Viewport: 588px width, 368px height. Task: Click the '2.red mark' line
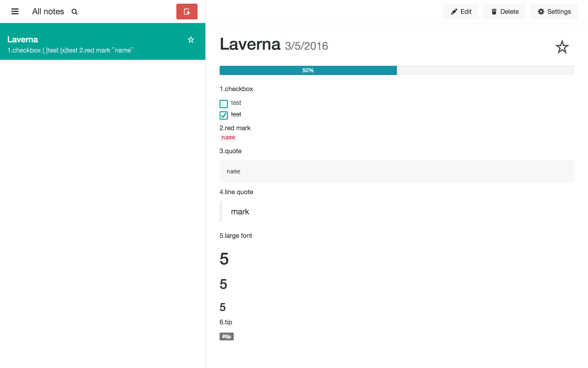coord(235,128)
